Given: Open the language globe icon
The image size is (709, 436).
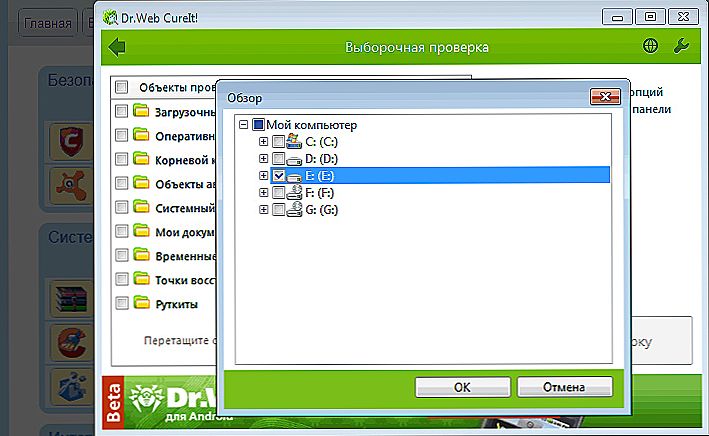Looking at the screenshot, I should pos(650,46).
